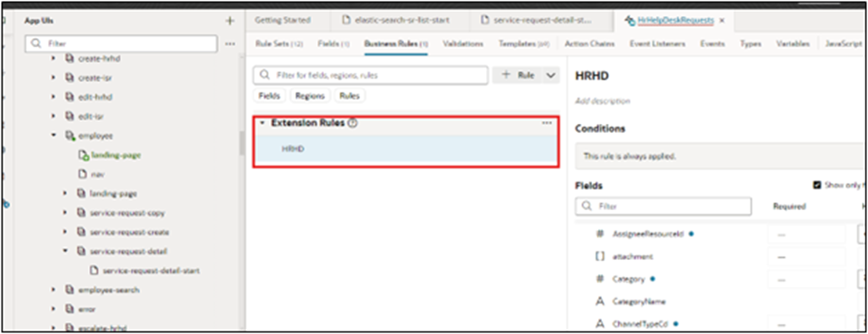The height and width of the screenshot is (334, 868).
Task: Open the Types tab
Action: (750, 44)
